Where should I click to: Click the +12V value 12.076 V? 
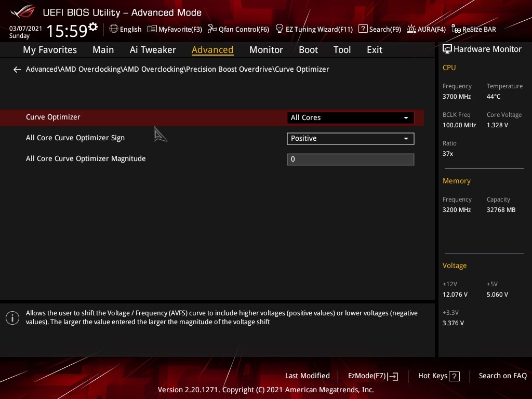pyautogui.click(x=455, y=295)
